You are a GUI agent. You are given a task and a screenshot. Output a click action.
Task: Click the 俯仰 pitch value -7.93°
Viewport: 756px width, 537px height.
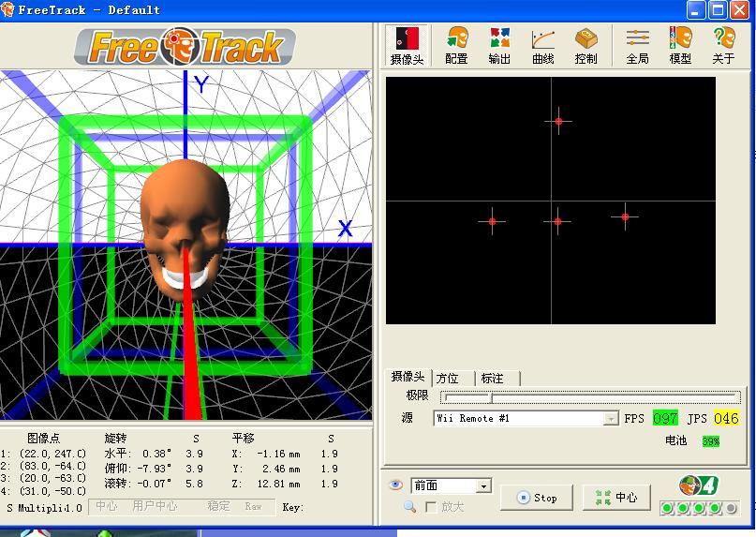tap(154, 469)
